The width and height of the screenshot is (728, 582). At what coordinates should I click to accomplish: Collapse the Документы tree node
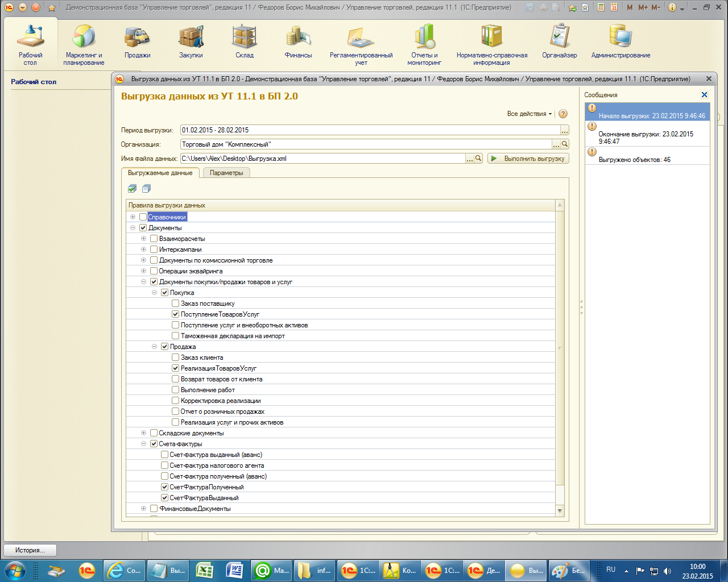133,228
